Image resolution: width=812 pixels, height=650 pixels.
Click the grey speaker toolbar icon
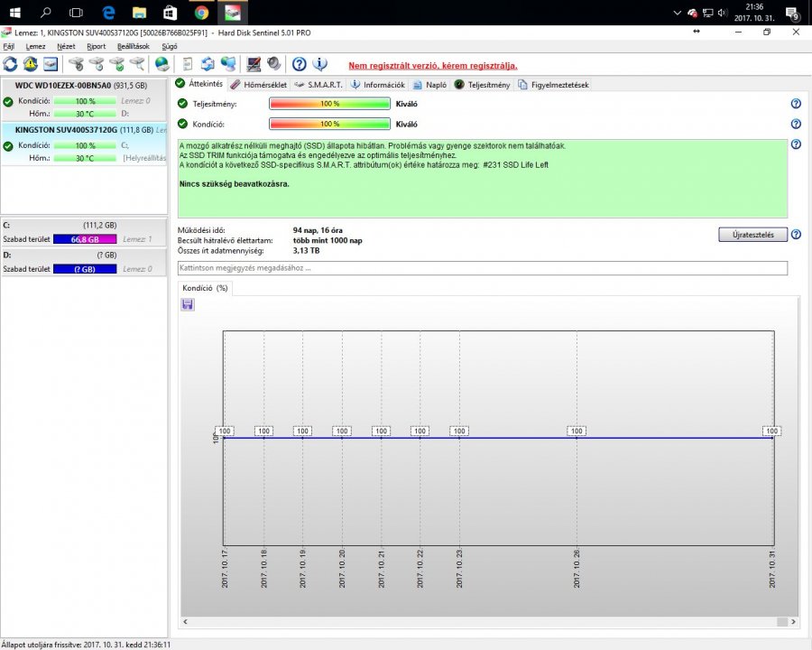(x=274, y=64)
